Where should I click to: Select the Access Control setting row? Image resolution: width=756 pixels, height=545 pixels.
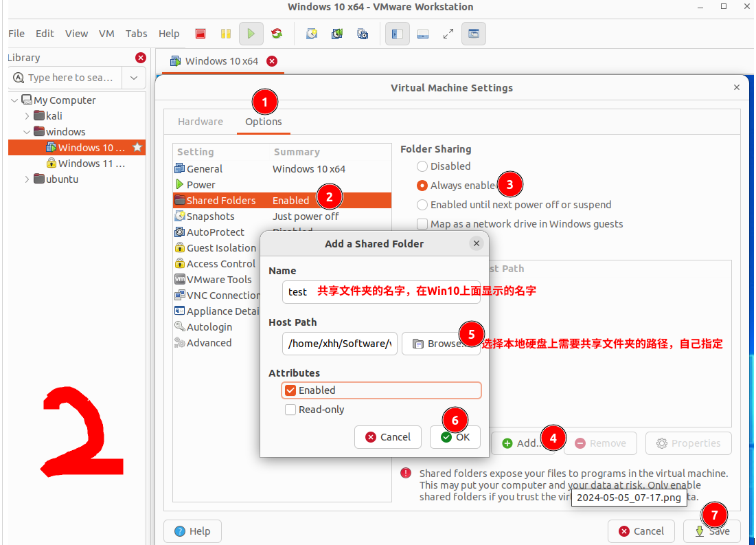pyautogui.click(x=216, y=264)
